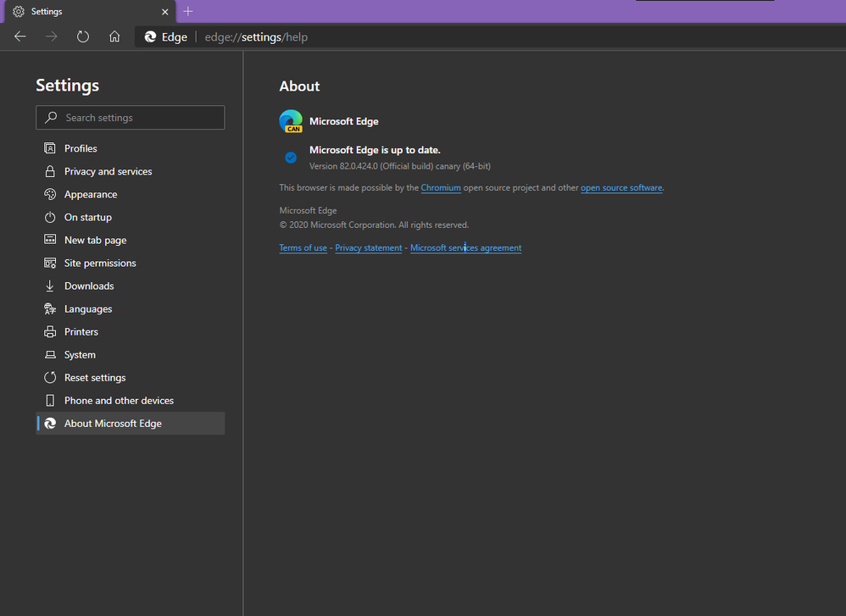
Task: Close the Settings tab
Action: click(165, 11)
